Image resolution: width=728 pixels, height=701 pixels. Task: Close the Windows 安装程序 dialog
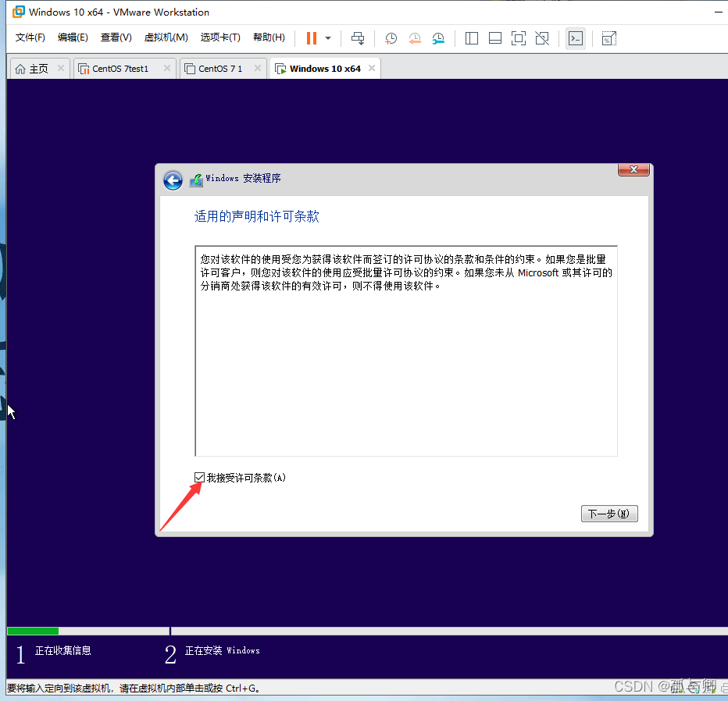(633, 169)
